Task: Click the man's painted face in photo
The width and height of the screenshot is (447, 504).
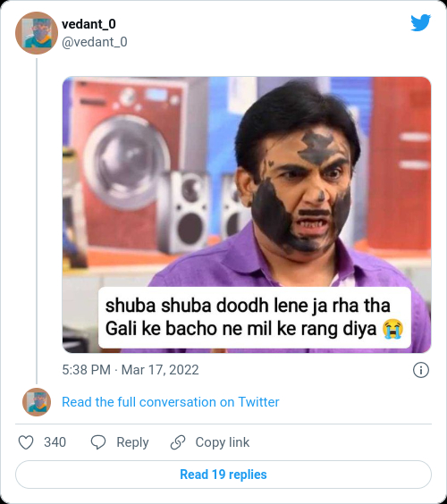Action: coord(302,189)
